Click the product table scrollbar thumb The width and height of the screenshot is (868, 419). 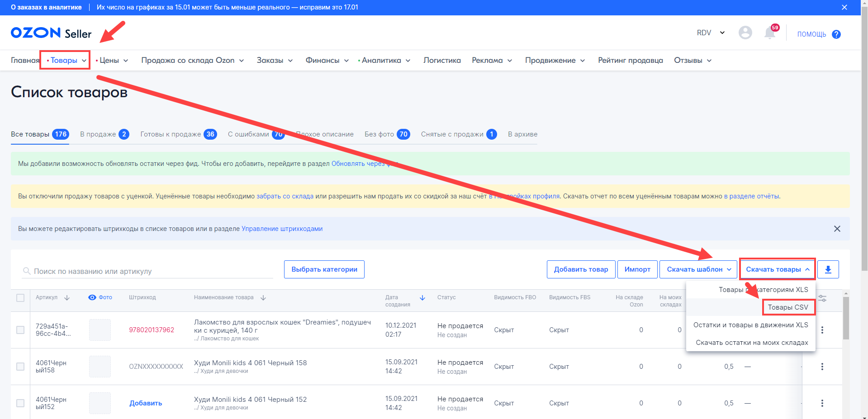coord(846,318)
